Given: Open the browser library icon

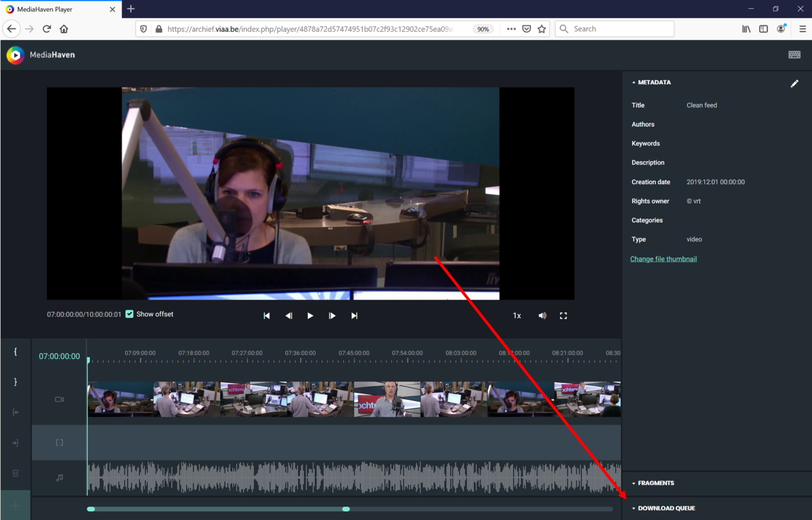Looking at the screenshot, I should coord(746,29).
